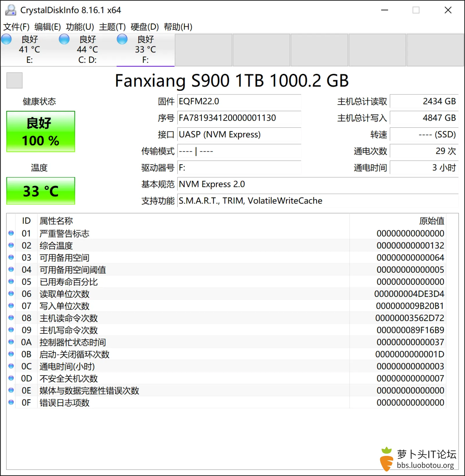Viewport: 465px width, 476px height.
Task: Click total host writes value 4847 GB
Action: (424, 118)
